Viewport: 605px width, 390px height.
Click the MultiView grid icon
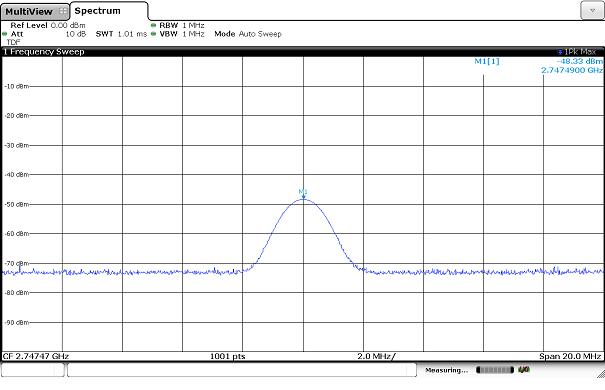63,12
